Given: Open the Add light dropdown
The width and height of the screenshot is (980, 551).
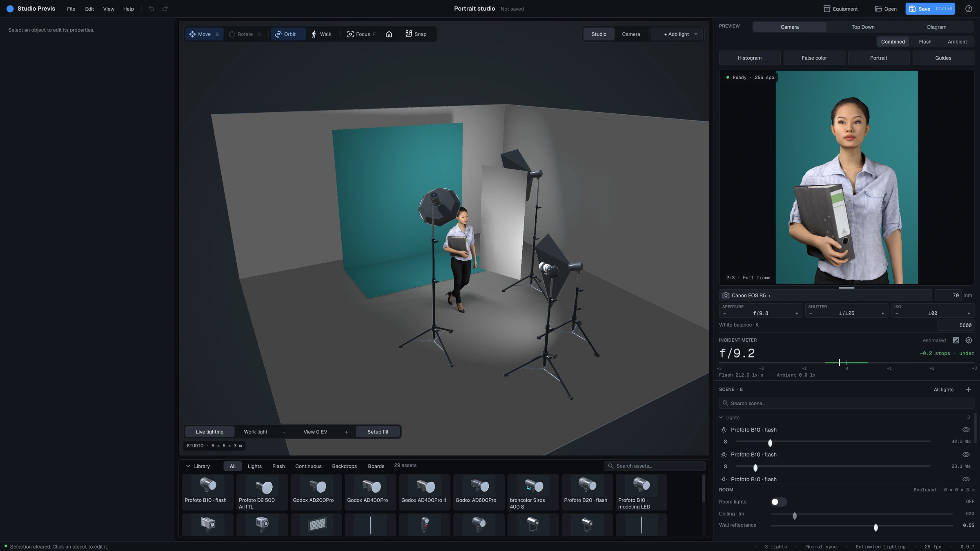Looking at the screenshot, I should tap(677, 34).
